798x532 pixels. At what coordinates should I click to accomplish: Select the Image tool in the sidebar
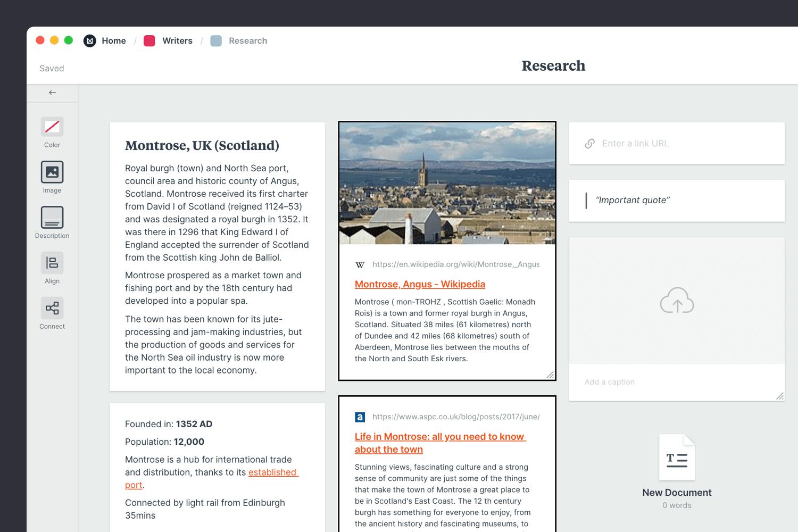point(52,172)
